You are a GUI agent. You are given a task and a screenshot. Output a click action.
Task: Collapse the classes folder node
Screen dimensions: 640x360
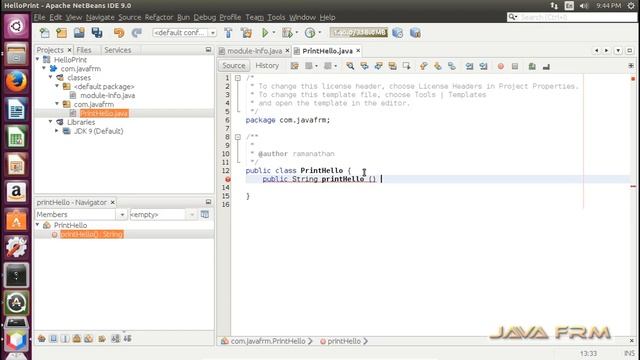[51, 77]
